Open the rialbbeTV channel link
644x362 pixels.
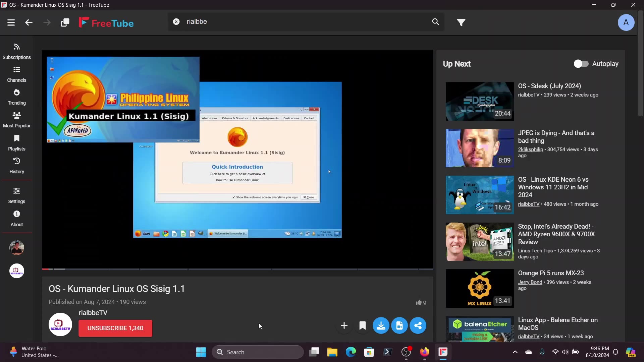tap(93, 312)
